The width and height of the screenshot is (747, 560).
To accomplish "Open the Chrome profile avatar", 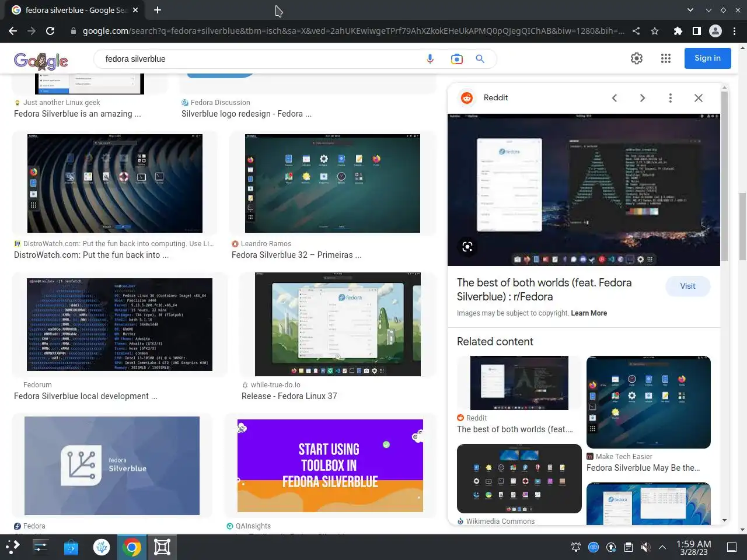I will click(x=715, y=31).
